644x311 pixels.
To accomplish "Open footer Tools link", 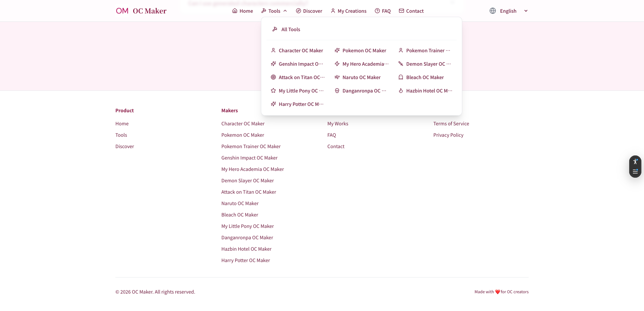I will tap(121, 135).
